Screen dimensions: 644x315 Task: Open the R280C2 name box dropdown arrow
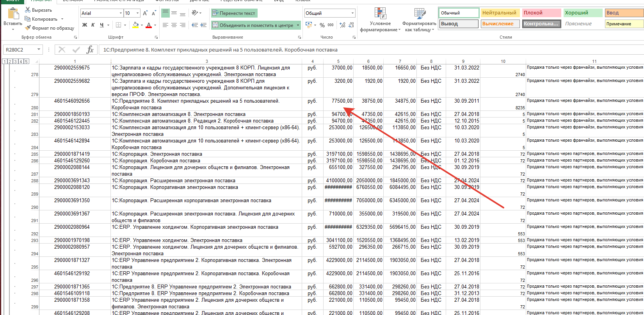[x=39, y=50]
